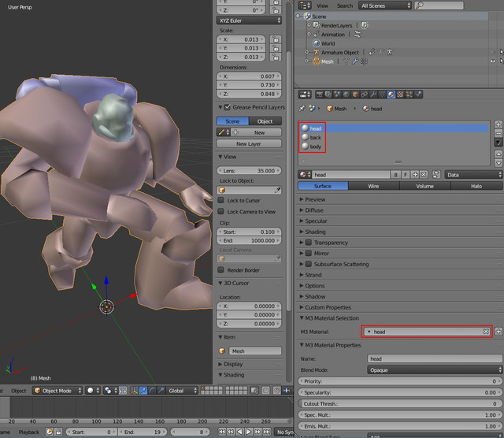Toggle the 3D manipulator axes icon
504x438 pixels.
[x=134, y=391]
